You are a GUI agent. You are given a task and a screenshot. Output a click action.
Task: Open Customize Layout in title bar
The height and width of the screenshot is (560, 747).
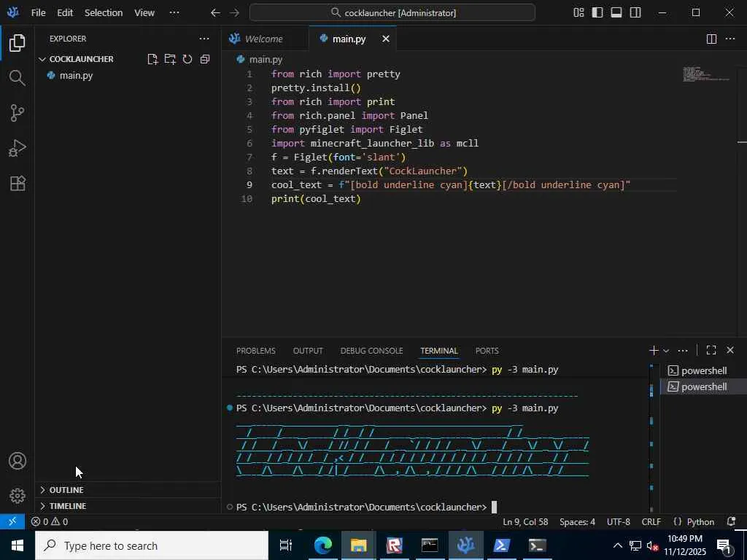[x=578, y=13]
